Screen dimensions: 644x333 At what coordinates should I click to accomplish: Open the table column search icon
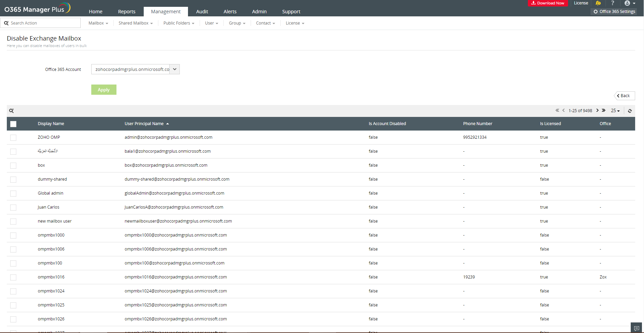tap(12, 110)
